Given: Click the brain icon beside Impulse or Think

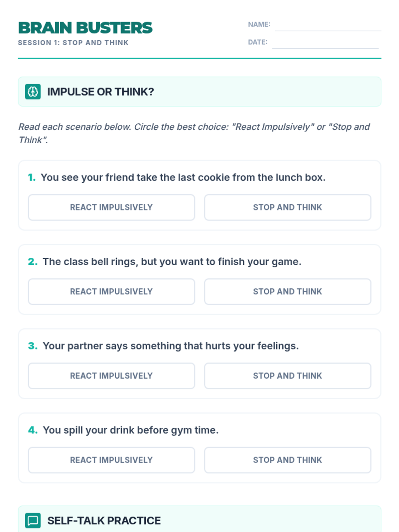Looking at the screenshot, I should [33, 92].
